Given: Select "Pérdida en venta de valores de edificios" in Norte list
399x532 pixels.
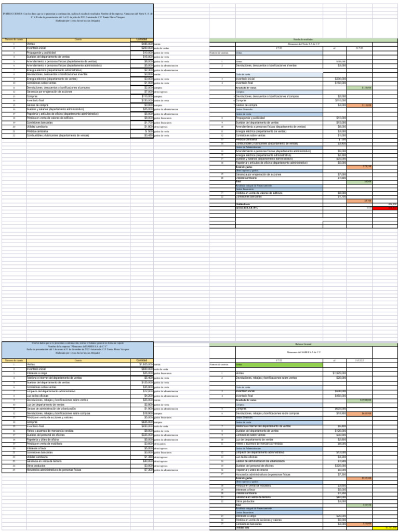Looking at the screenshot, I should coord(50,118).
